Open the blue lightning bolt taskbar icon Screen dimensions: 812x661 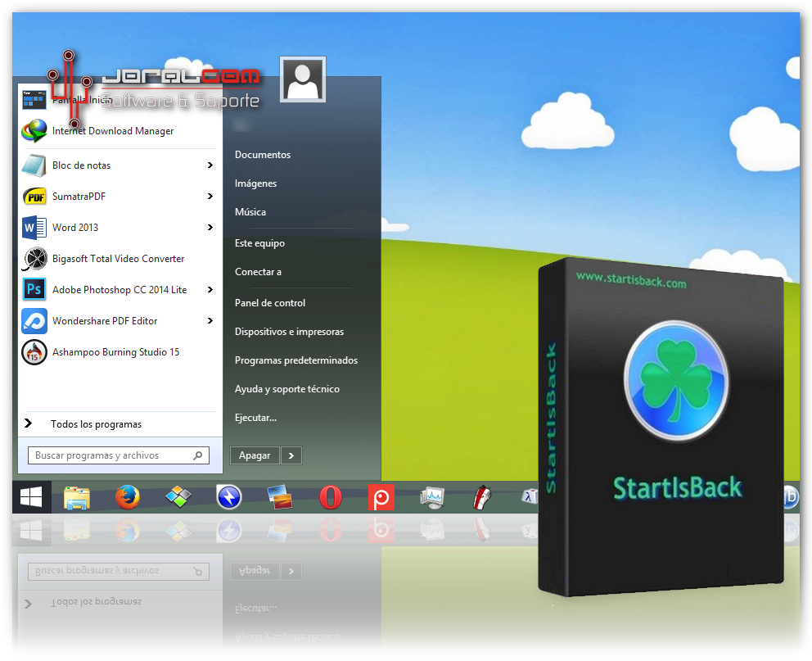coord(229,497)
